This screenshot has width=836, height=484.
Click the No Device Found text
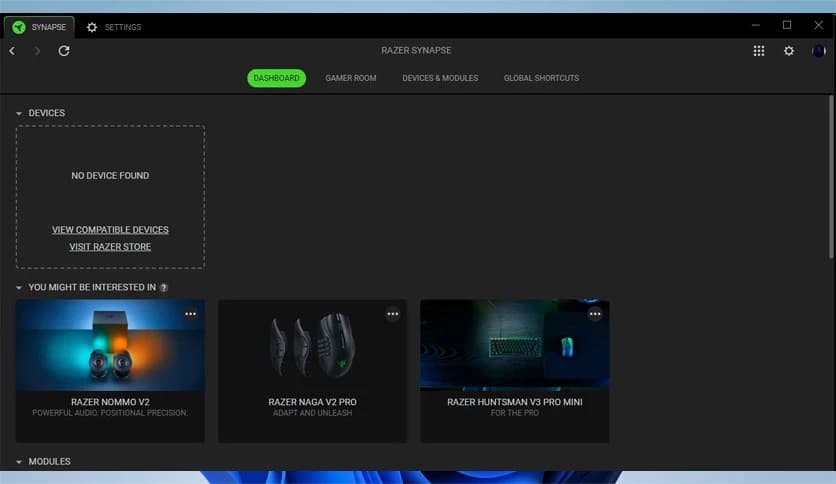pyautogui.click(x=110, y=175)
